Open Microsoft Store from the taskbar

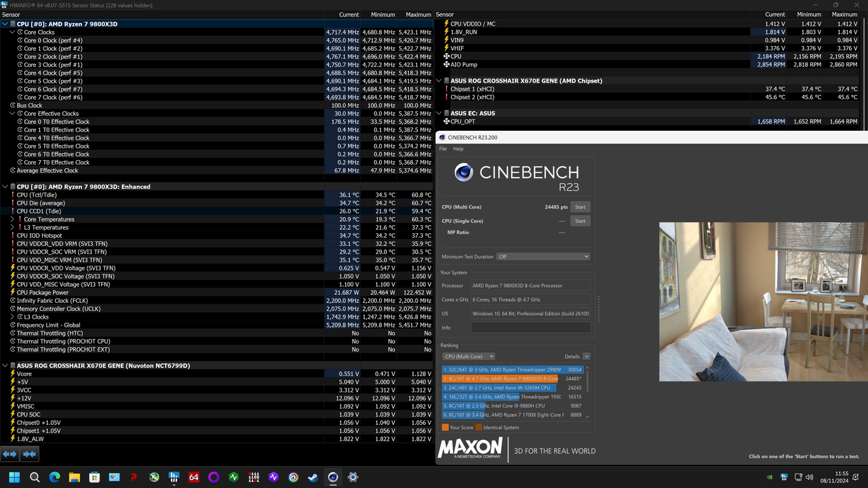pyautogui.click(x=94, y=477)
